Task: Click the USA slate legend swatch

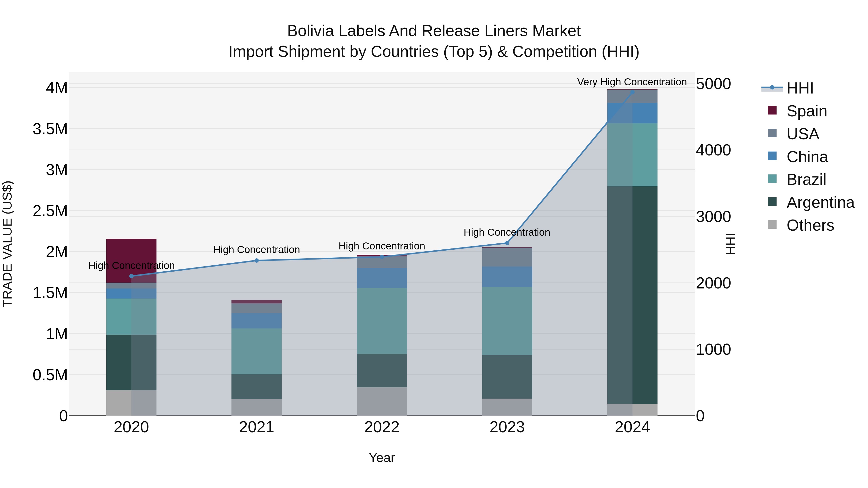Action: [772, 133]
